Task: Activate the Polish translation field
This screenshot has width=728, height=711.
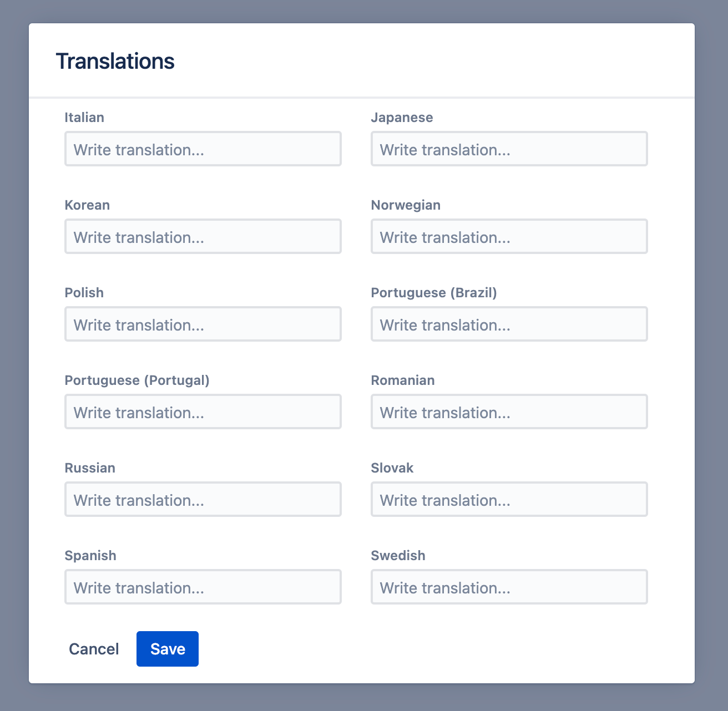Action: pyautogui.click(x=203, y=324)
